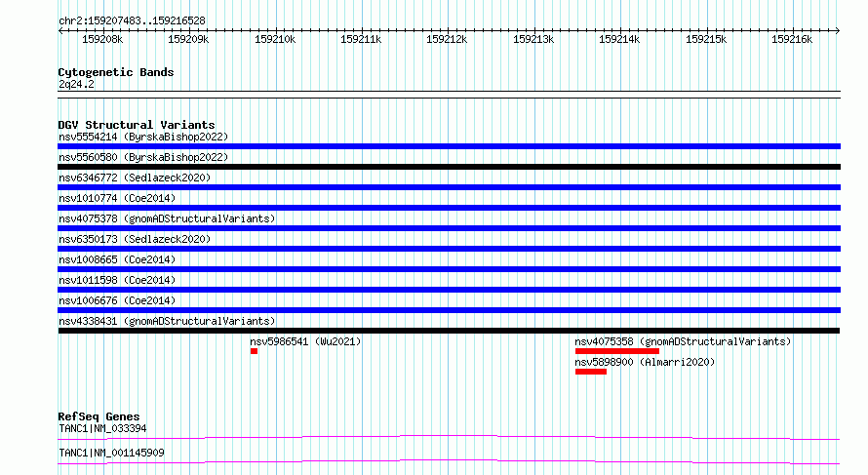Click the 159209k ruler label

pyautogui.click(x=188, y=39)
